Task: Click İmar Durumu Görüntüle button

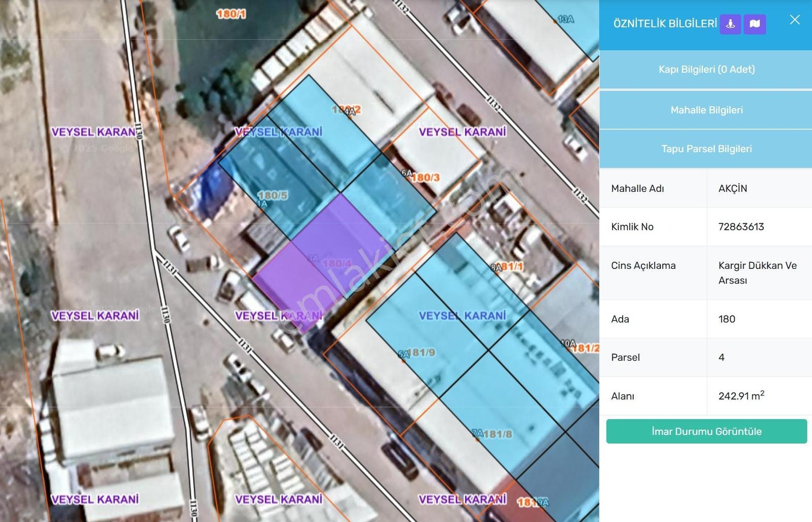Action: (706, 431)
